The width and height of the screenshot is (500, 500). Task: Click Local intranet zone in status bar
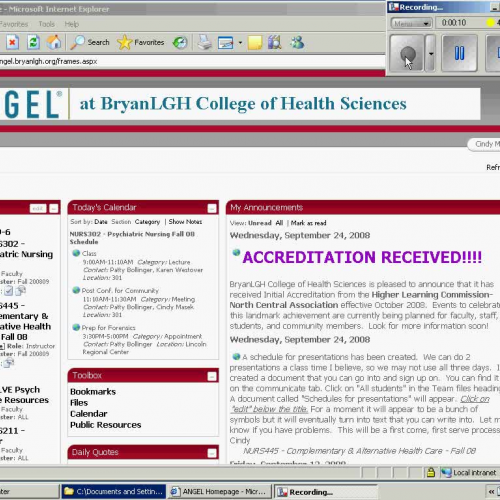pyautogui.click(x=468, y=473)
